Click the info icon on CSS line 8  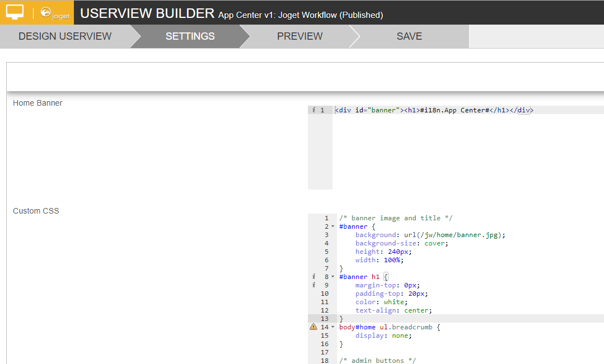click(314, 277)
